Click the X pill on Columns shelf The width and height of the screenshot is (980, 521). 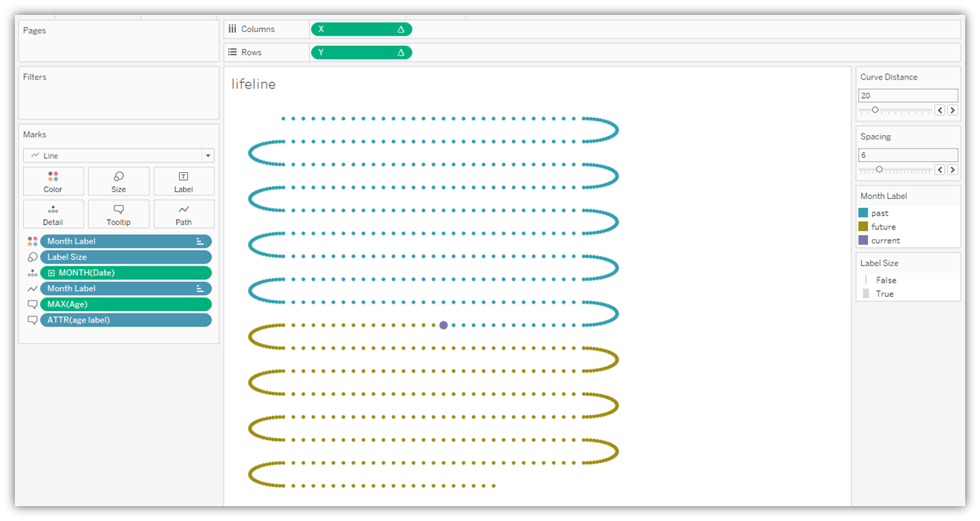[361, 29]
